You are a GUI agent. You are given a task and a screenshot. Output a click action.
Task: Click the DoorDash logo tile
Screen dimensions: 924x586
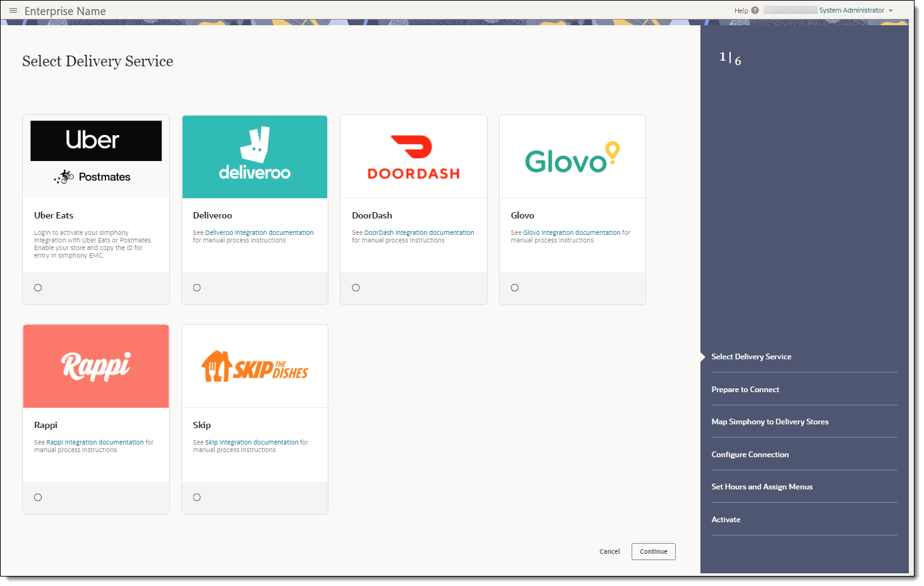coord(414,157)
